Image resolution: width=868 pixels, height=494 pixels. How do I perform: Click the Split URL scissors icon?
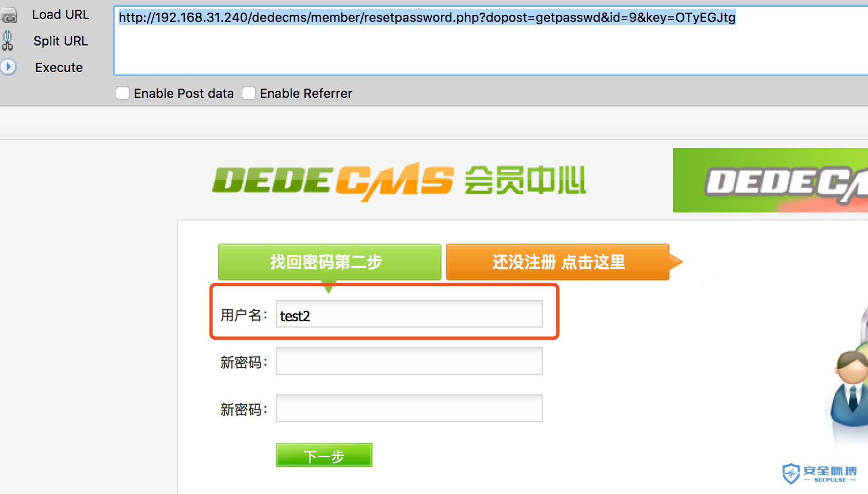[x=7, y=40]
